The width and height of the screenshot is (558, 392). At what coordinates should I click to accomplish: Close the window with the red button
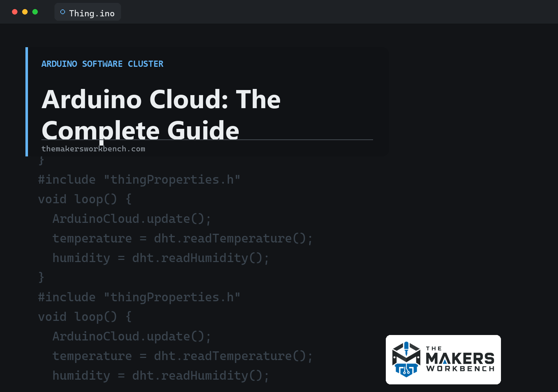coord(15,12)
